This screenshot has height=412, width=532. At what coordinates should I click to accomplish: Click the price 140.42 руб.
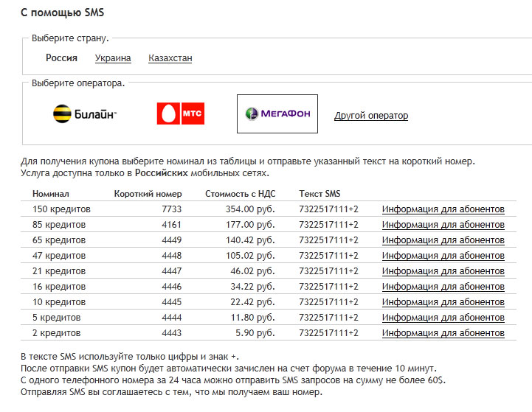[250, 240]
